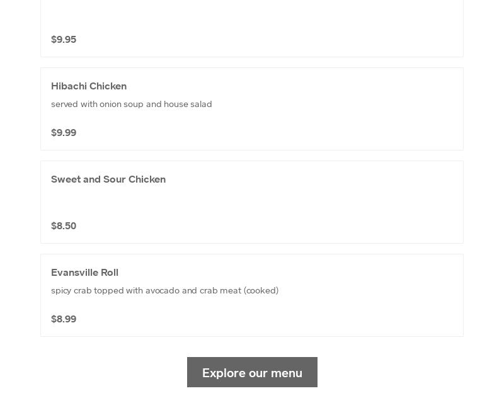The height and width of the screenshot is (420, 504).
Task: Open the Hibachi Chicken item title
Action: tap(89, 86)
